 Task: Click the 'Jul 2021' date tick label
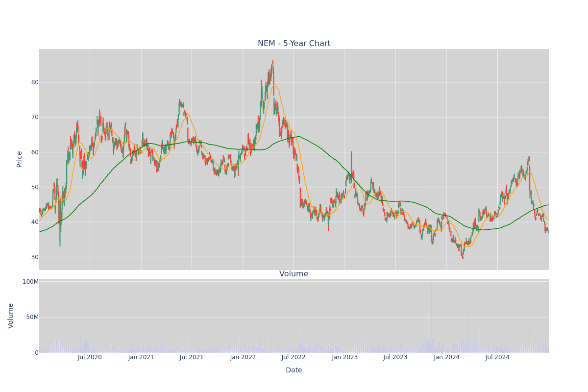click(192, 357)
